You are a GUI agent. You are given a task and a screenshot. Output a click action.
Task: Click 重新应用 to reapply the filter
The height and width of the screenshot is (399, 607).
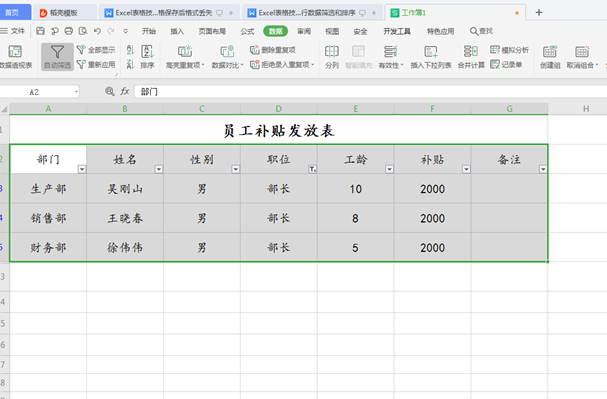click(96, 64)
